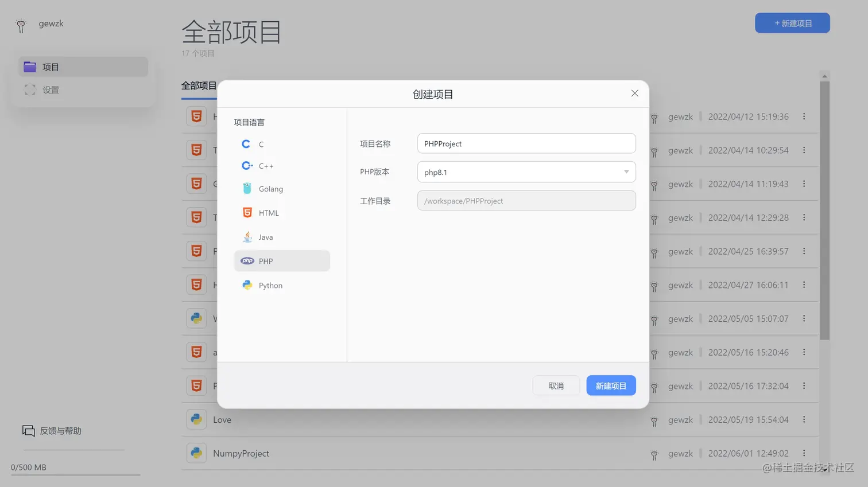Click the project list scrollbar thumb

coord(824,211)
